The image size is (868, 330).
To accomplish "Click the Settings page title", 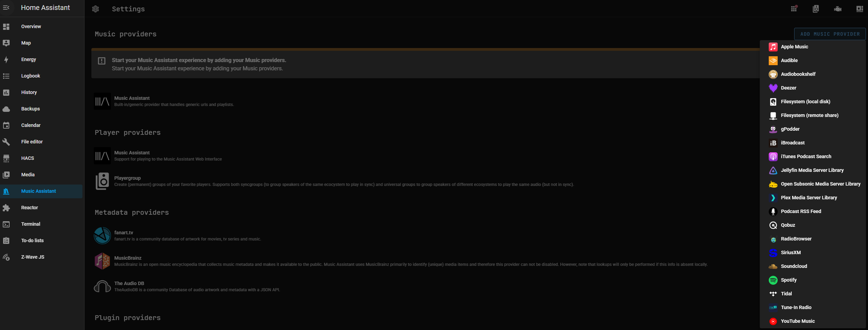I will 128,9.
